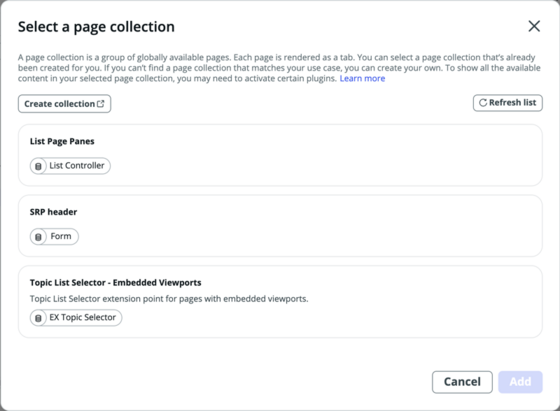Click the Topic List Selector description text
The width and height of the screenshot is (560, 411).
[169, 299]
